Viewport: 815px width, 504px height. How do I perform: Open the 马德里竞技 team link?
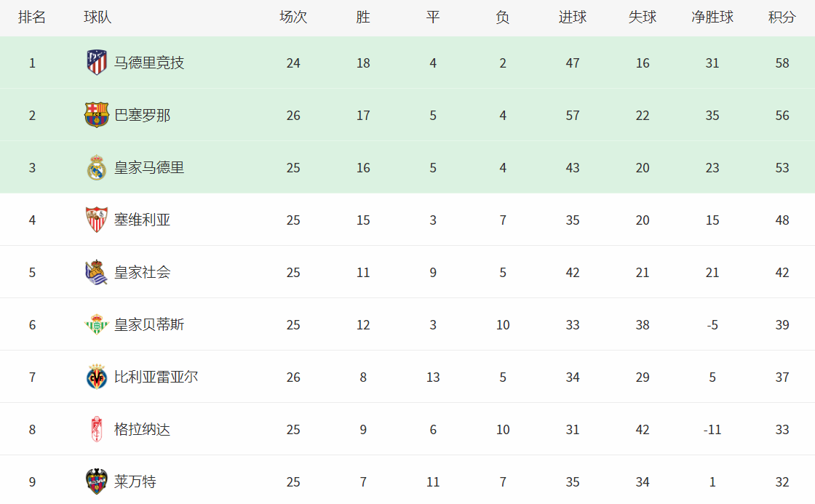click(149, 63)
